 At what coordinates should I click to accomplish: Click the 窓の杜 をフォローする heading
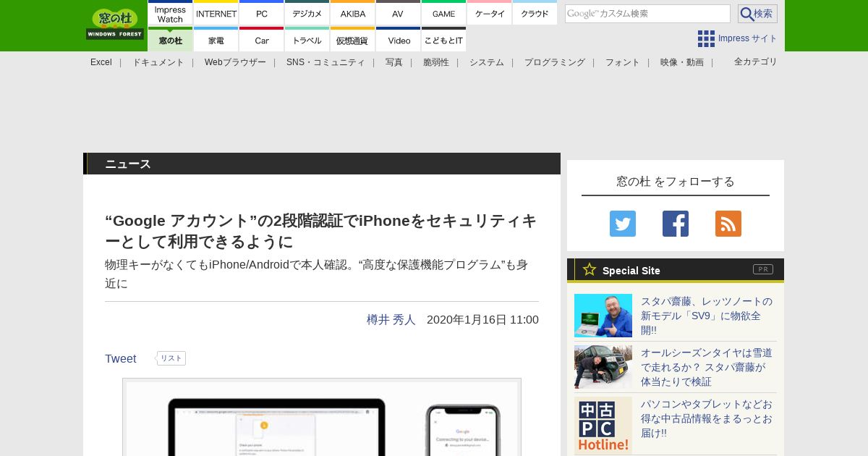pos(676,181)
